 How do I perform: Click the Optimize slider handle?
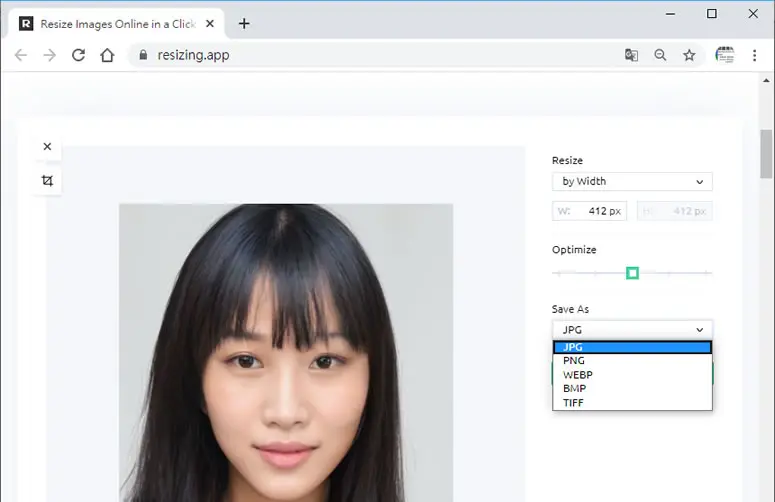632,273
